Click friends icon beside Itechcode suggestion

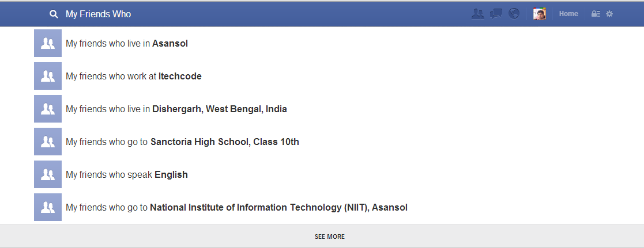(48, 76)
